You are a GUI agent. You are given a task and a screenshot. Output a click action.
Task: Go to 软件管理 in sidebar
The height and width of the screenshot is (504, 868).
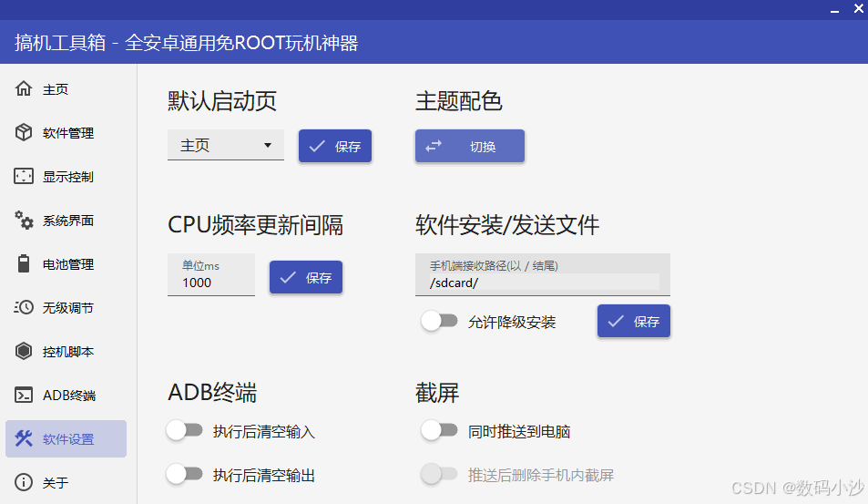click(x=66, y=132)
